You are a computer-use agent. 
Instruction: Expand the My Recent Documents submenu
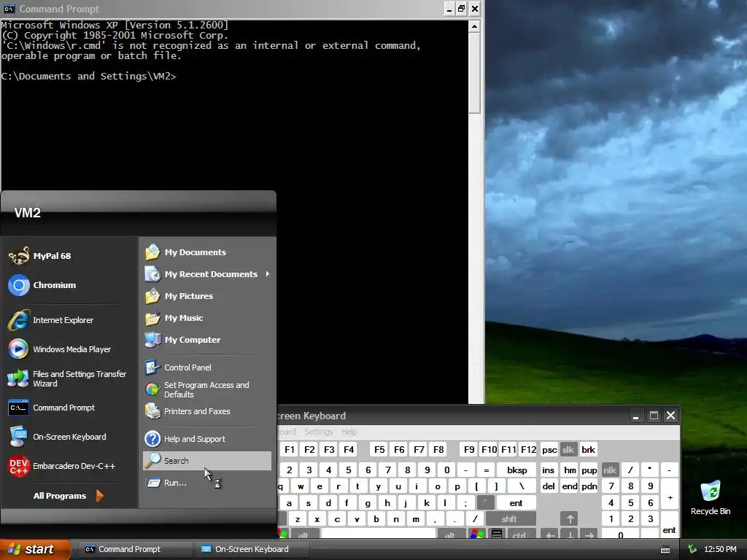207,274
